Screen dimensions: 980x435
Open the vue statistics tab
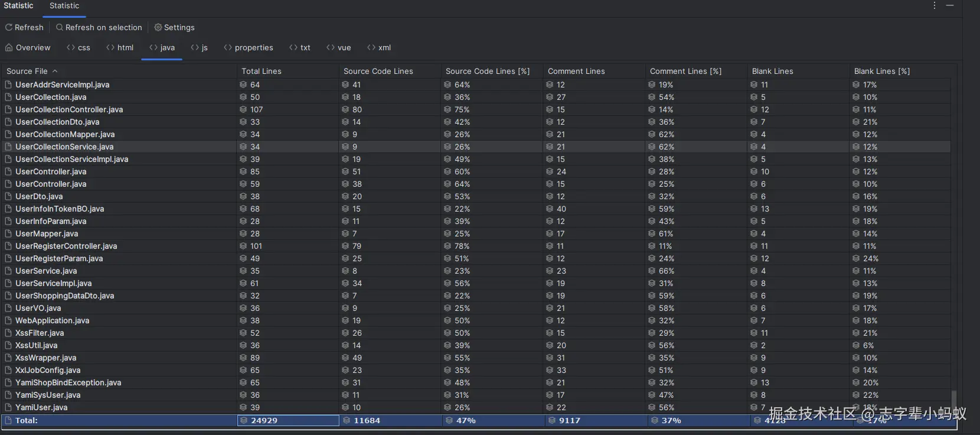(x=339, y=47)
